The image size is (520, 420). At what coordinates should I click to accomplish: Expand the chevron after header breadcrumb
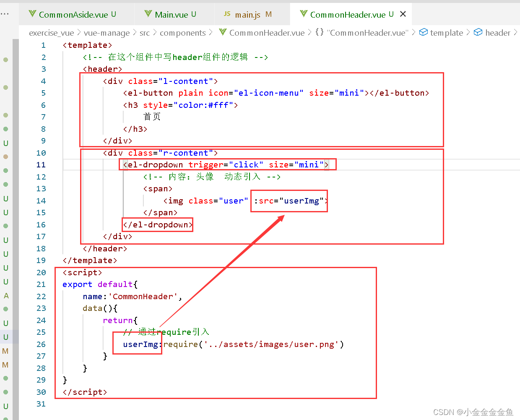[x=515, y=33]
